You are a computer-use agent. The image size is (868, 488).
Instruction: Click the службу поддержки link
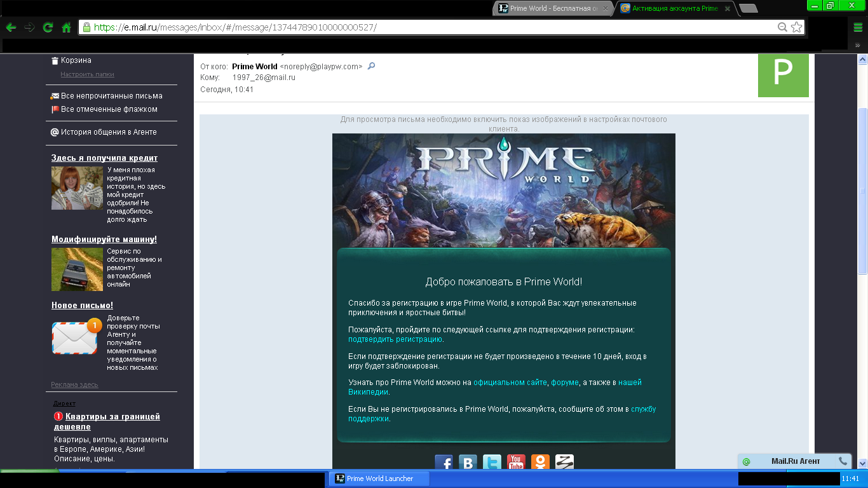point(502,414)
